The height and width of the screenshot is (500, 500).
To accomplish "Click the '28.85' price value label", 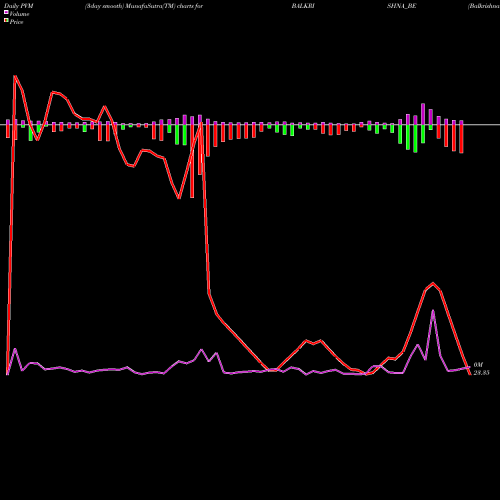I will [481, 373].
